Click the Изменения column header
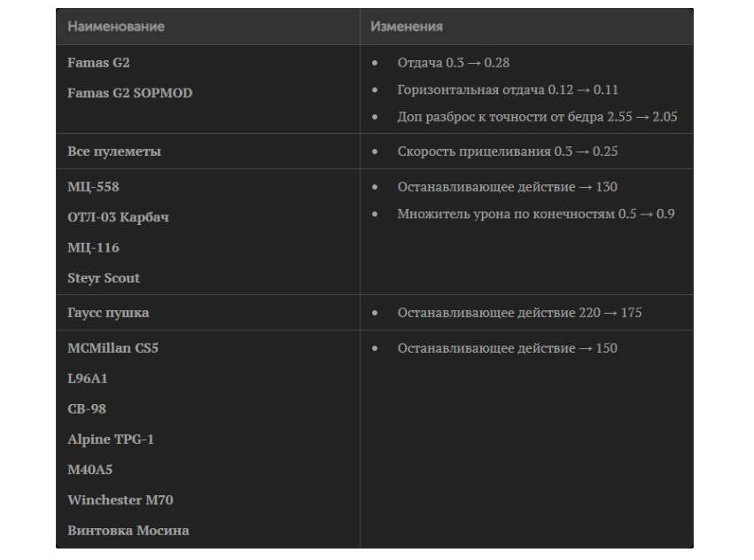This screenshot has height=560, width=754. click(407, 27)
